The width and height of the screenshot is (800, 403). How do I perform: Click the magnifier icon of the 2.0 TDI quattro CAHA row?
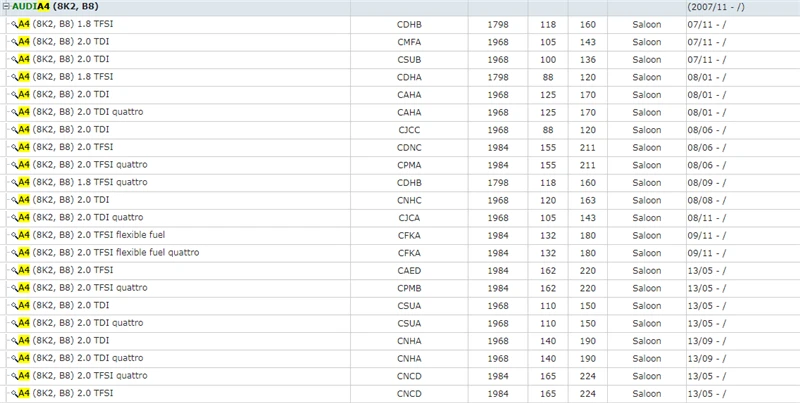point(14,112)
